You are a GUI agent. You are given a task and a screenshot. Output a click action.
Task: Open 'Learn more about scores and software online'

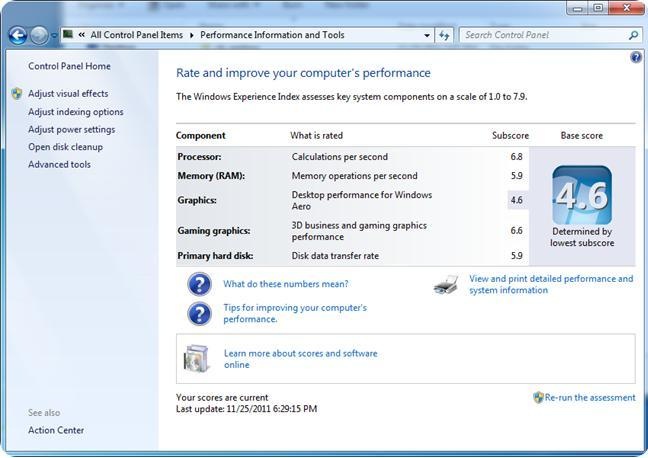click(300, 359)
